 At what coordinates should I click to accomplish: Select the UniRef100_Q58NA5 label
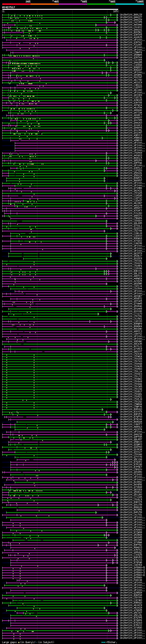point(131,55)
